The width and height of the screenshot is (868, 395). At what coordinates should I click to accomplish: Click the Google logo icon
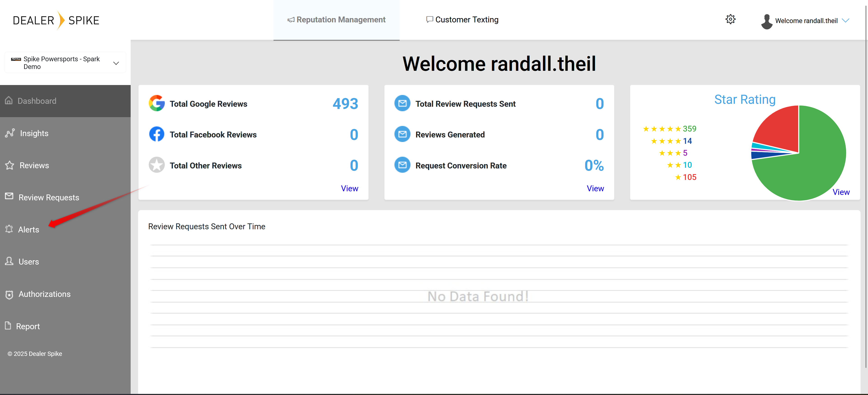click(x=157, y=104)
